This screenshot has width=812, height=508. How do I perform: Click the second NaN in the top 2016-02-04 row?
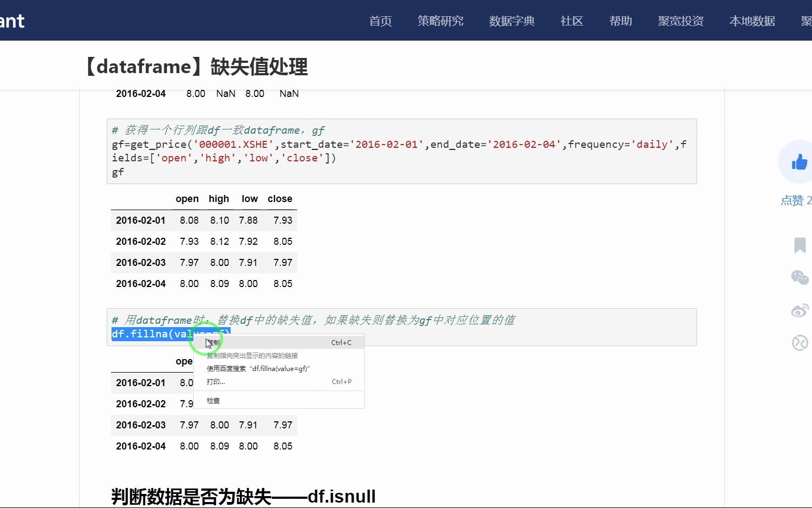pyautogui.click(x=289, y=94)
